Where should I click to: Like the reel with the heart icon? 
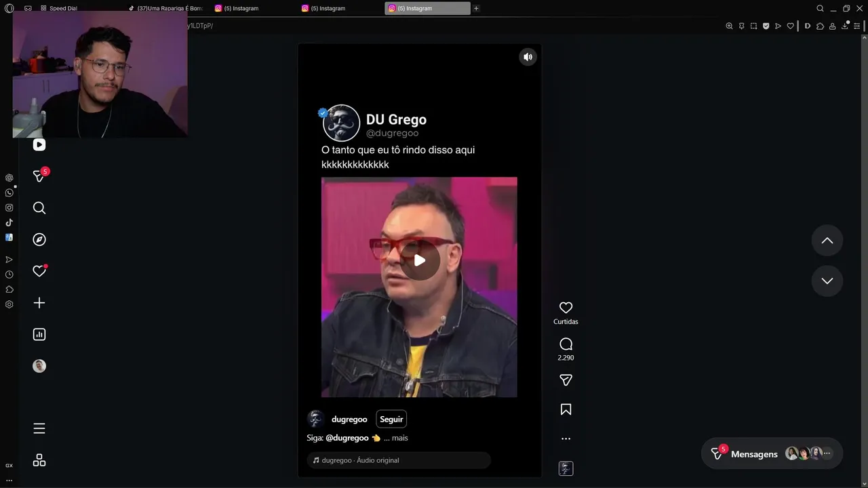[566, 308]
